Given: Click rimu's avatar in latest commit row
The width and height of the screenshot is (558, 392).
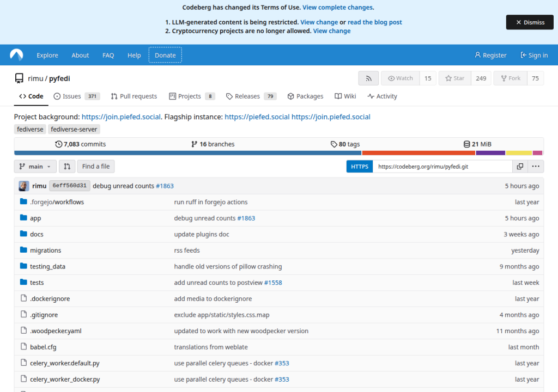Looking at the screenshot, I should [x=24, y=186].
